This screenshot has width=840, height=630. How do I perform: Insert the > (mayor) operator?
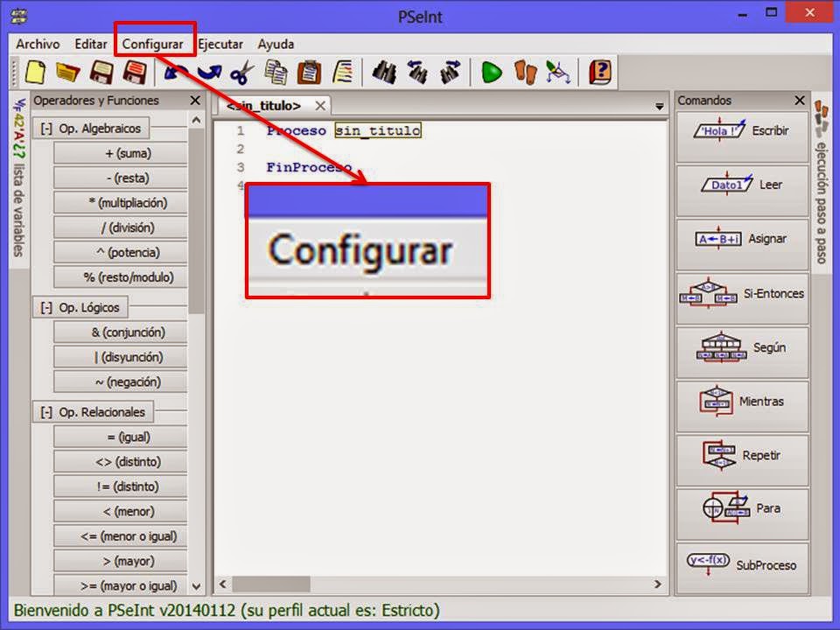[121, 561]
